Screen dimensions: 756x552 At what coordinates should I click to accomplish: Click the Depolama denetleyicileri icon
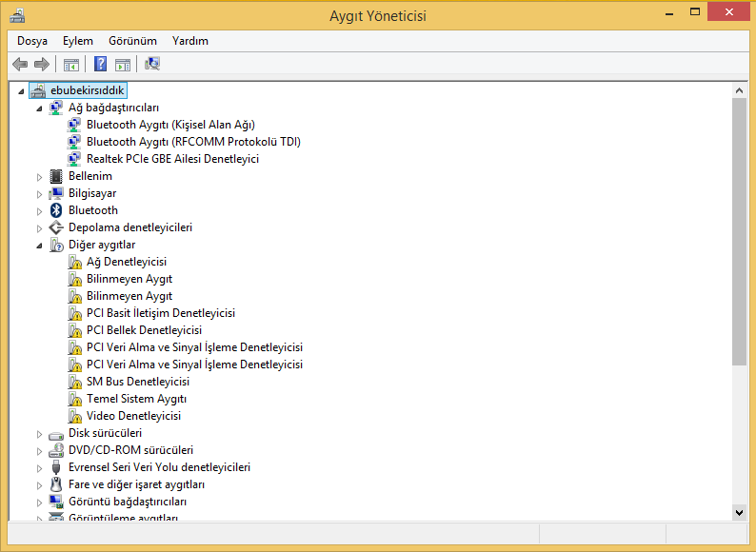click(56, 227)
